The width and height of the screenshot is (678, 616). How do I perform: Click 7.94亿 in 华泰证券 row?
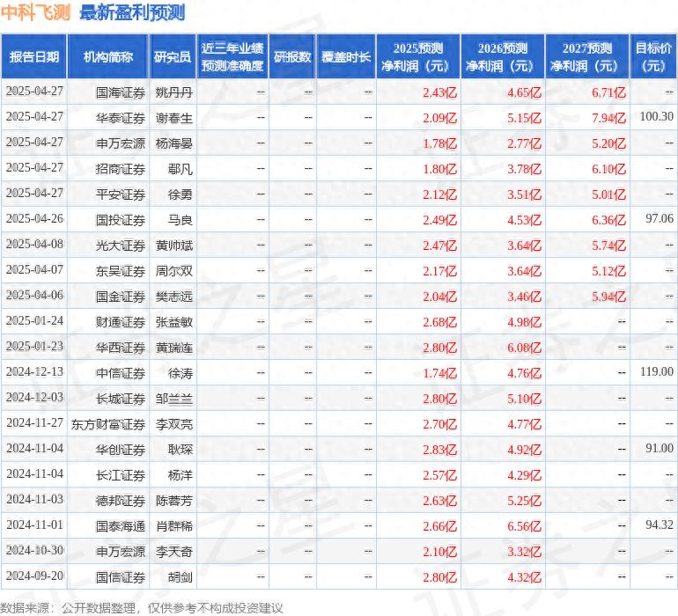pyautogui.click(x=608, y=118)
